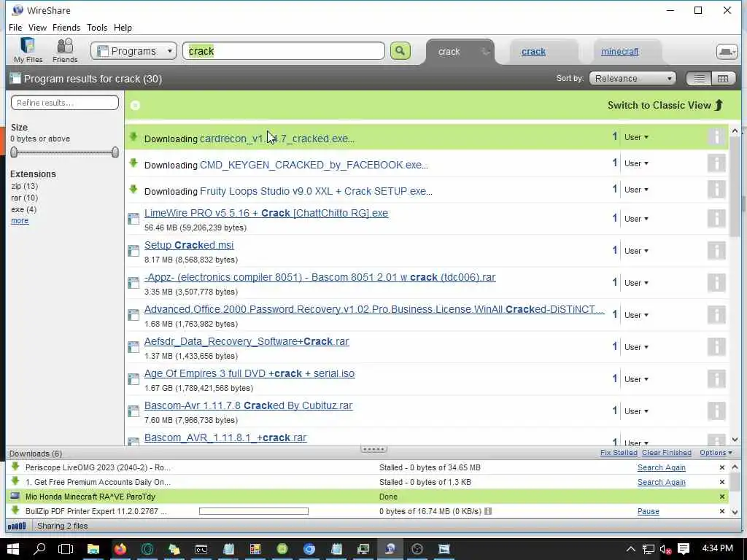This screenshot has width=747, height=560.
Task: Open Sort by Relevance dropdown
Action: click(632, 79)
